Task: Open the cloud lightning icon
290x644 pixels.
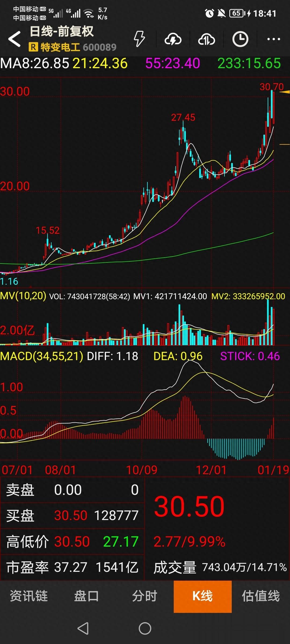Action: point(173,39)
